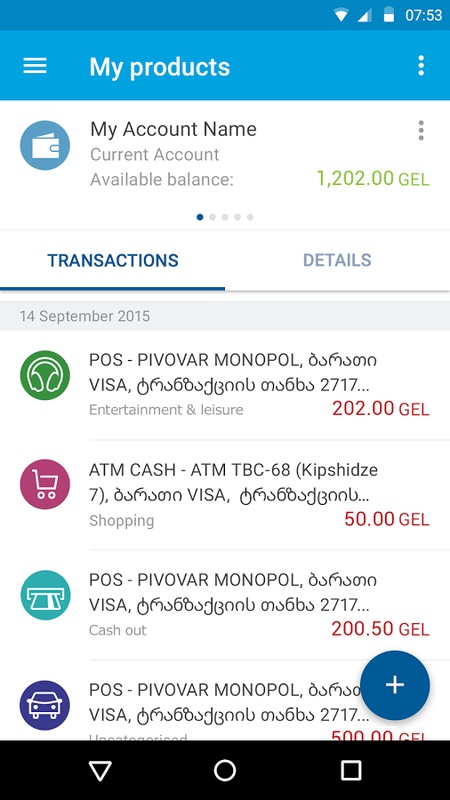Open My Account Name options menu
Viewport: 450px width, 800px height.
pyautogui.click(x=421, y=131)
